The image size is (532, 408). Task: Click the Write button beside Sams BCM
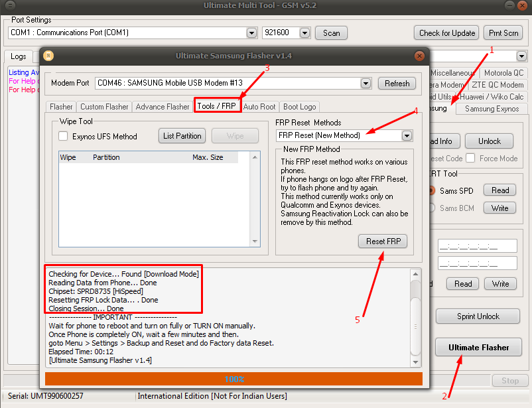[500, 208]
